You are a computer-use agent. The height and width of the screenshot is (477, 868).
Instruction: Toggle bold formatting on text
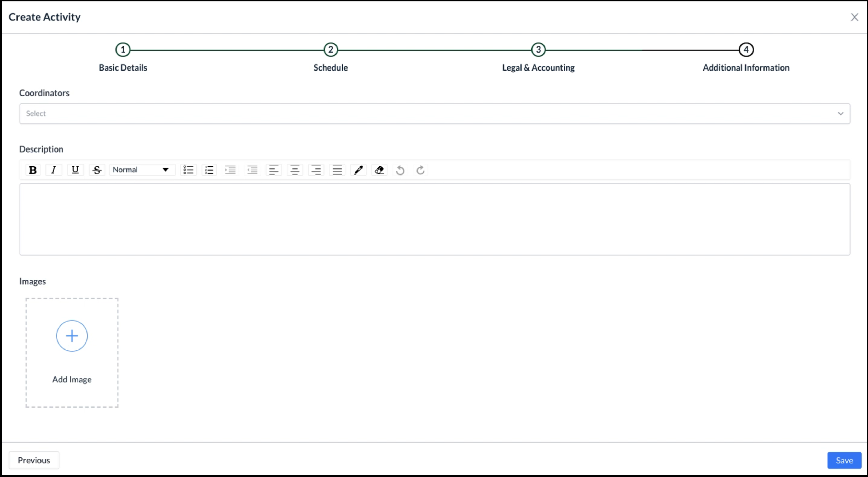tap(32, 170)
